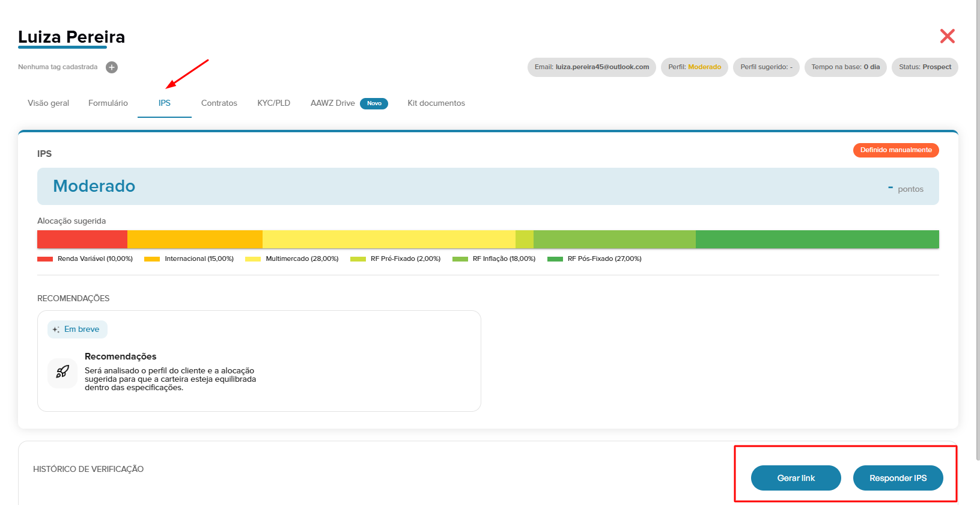
Task: Click the RF Pré-Fixado thin bar segment
Action: click(x=525, y=239)
